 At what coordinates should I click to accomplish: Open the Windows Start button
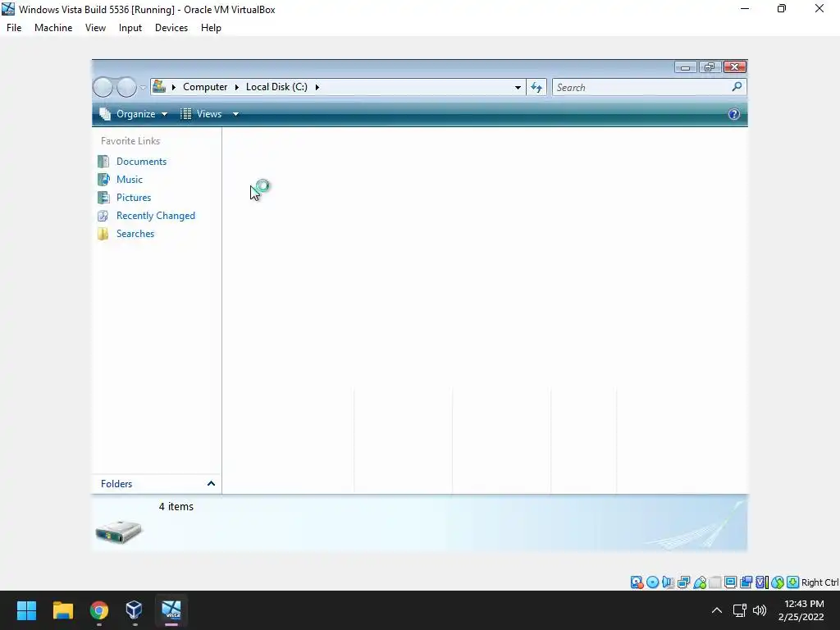(x=27, y=610)
